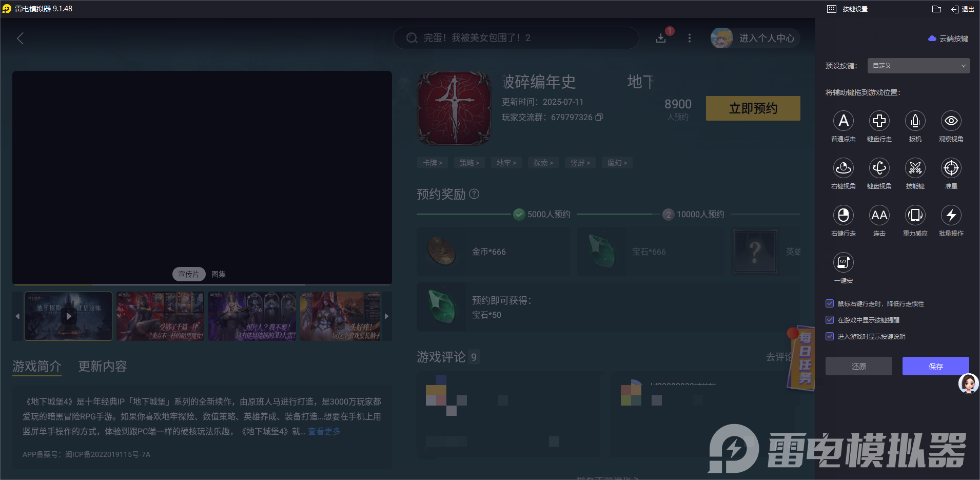The width and height of the screenshot is (980, 480).
Task: Open the 策略 tag
Action: 469,163
